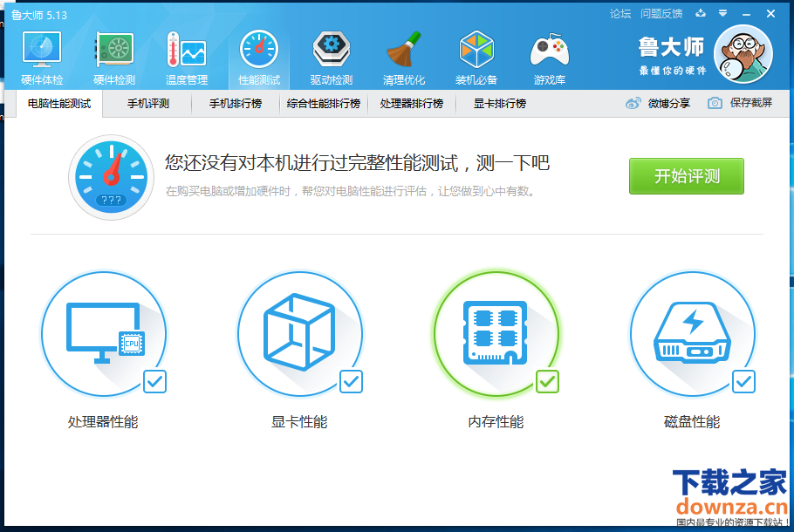
Task: Click the 保存截屏 camera icon
Action: [x=715, y=103]
